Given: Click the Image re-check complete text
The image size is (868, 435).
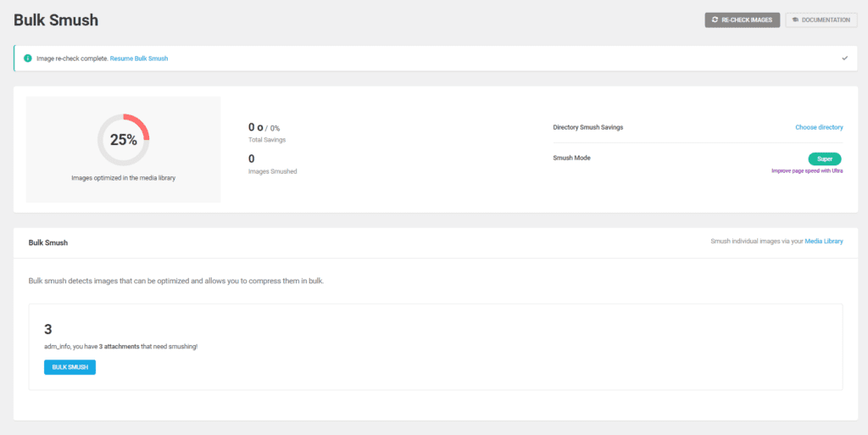Looking at the screenshot, I should [x=73, y=59].
